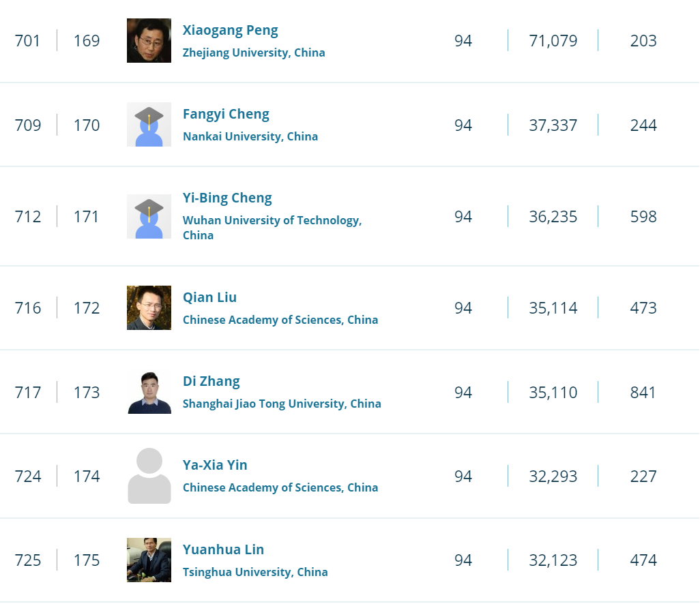Open Qian Liu's profile link

209,298
